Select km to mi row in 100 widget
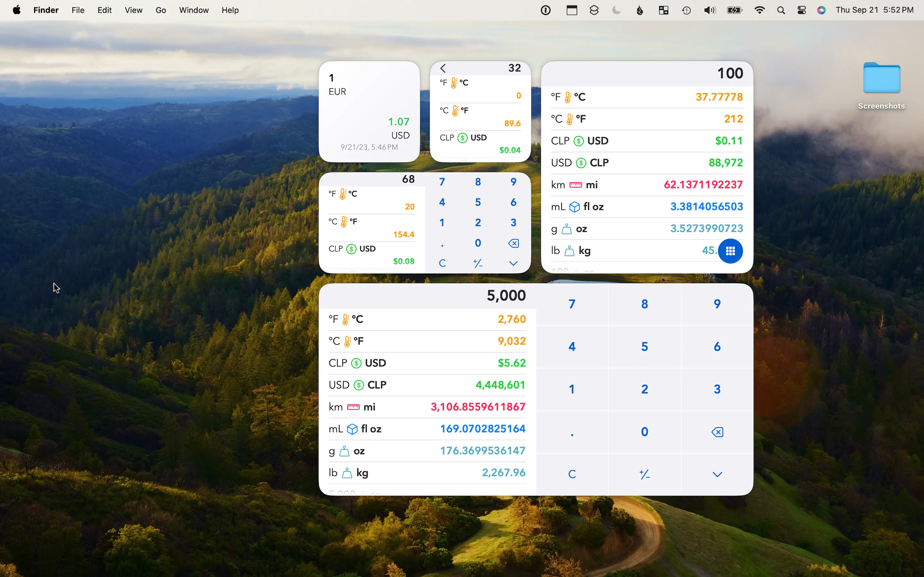This screenshot has height=577, width=924. [646, 185]
